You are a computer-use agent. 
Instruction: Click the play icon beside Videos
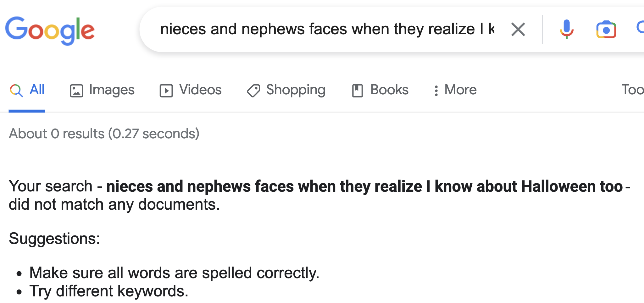166,91
